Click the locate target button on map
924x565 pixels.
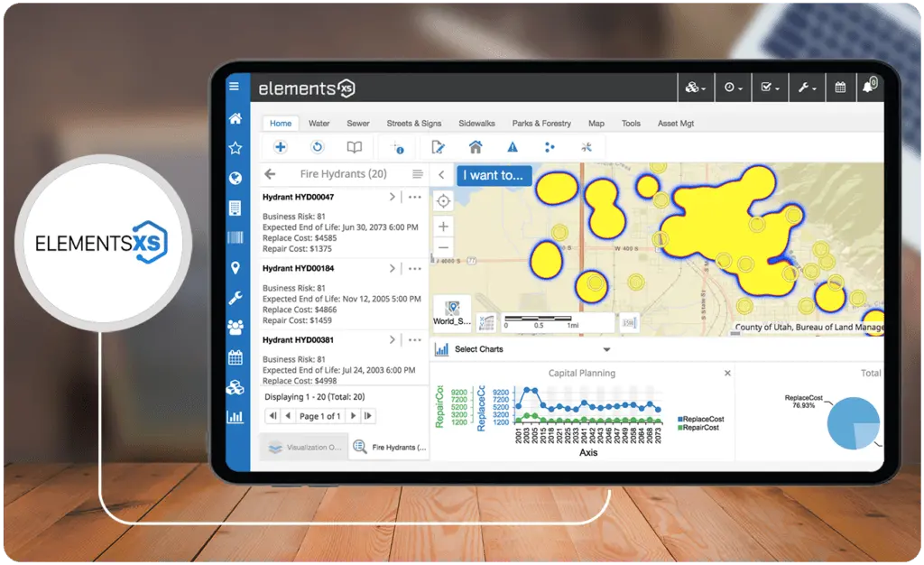pyautogui.click(x=444, y=201)
